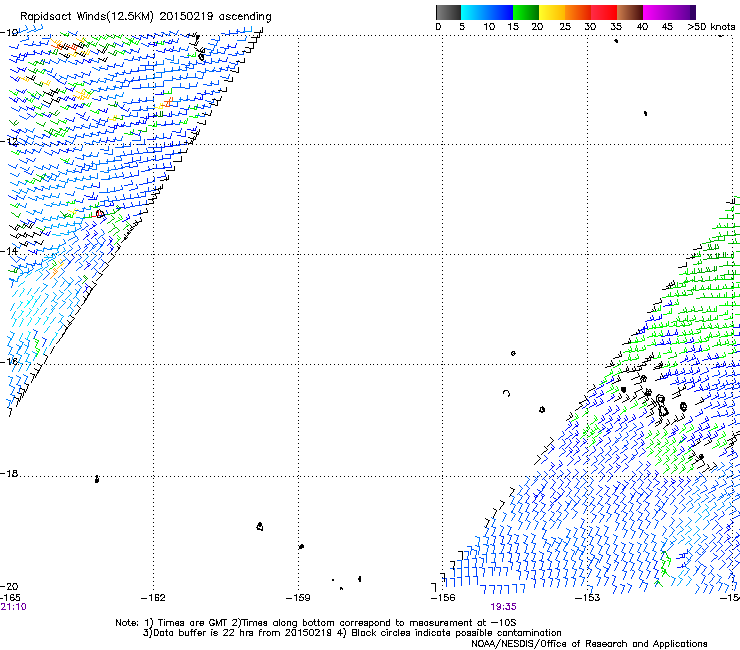Click the gray 0-5 knots legend segment
This screenshot has height=650, width=740.
[x=448, y=12]
